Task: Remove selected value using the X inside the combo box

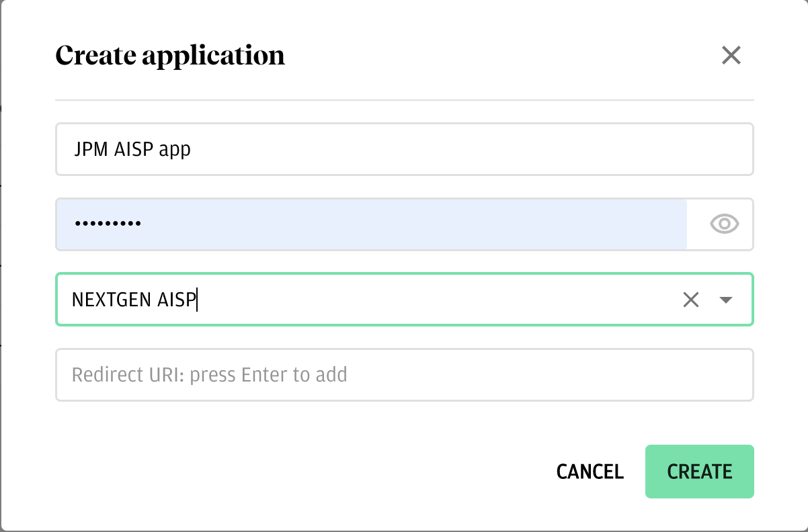Action: pos(691,300)
